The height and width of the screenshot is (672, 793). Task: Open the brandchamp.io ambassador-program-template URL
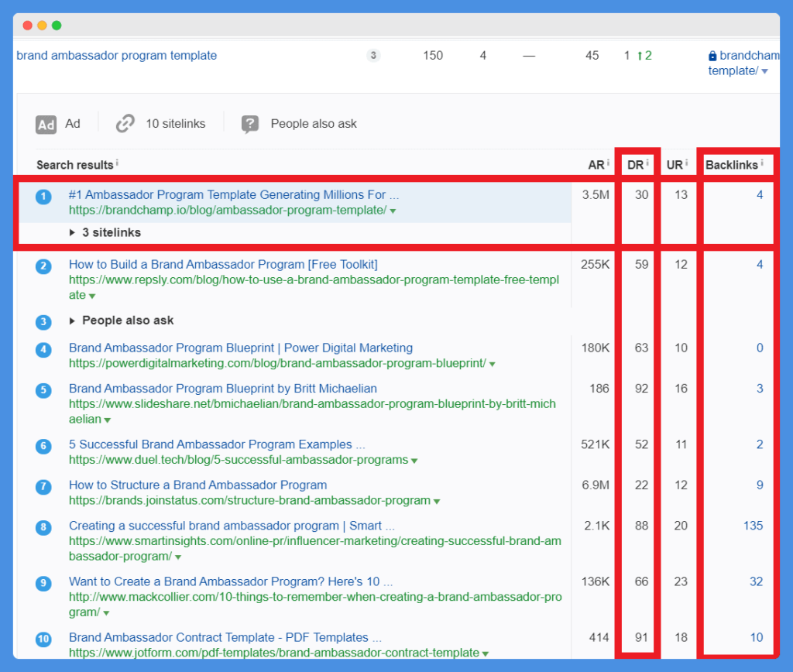228,210
